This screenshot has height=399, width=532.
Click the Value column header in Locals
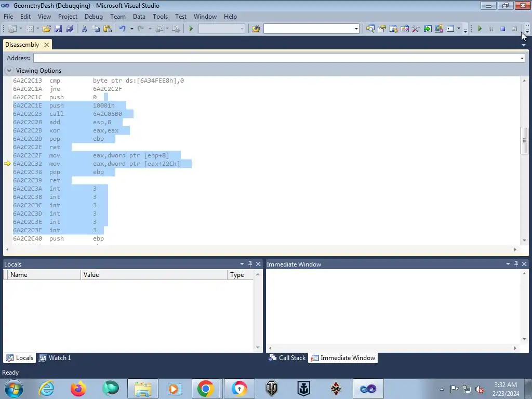[154, 275]
